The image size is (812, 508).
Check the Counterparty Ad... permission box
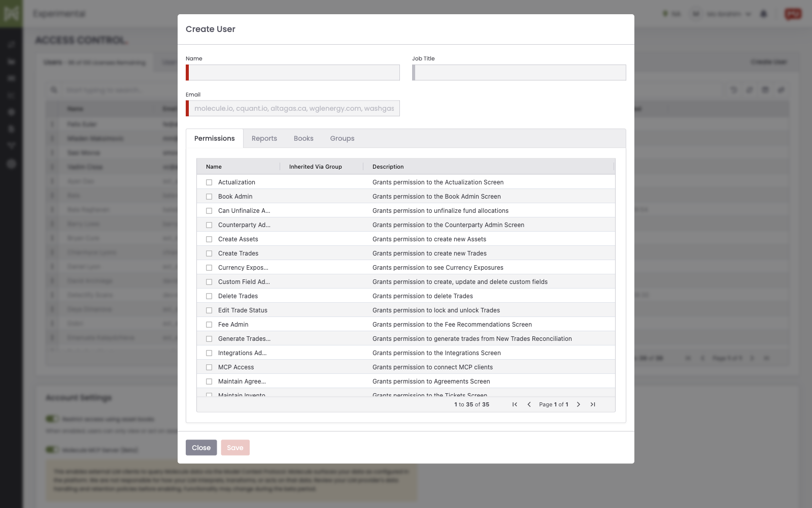point(209,225)
